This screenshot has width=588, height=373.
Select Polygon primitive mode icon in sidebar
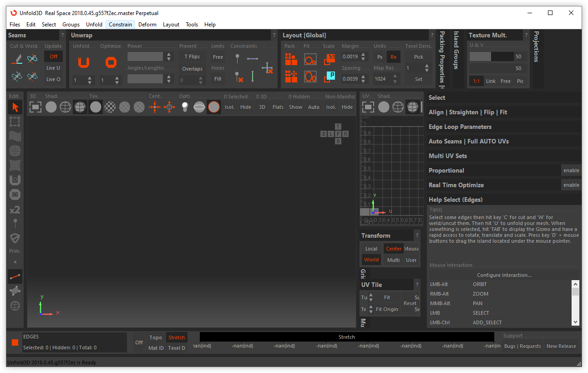click(15, 291)
